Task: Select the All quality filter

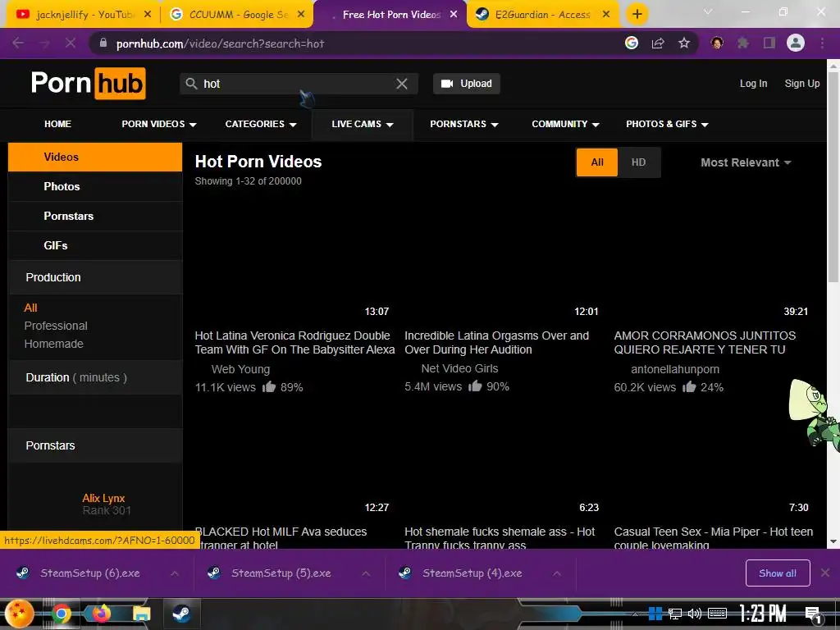Action: pyautogui.click(x=597, y=162)
